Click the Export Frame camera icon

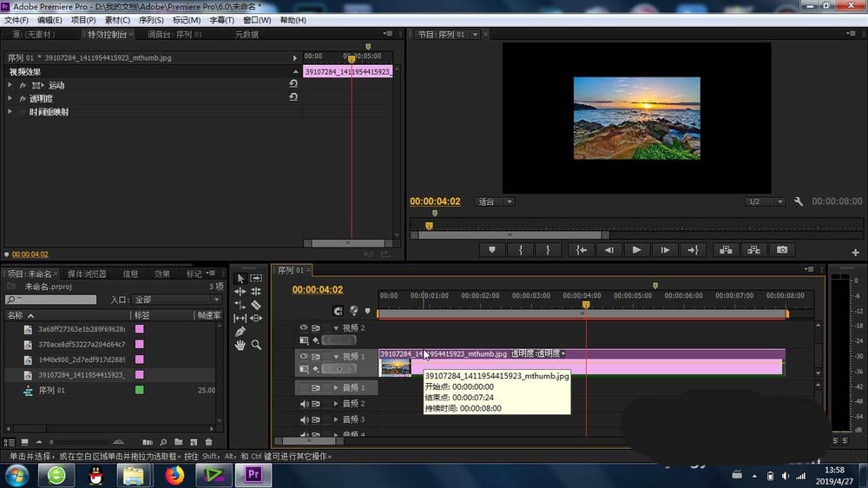point(782,250)
